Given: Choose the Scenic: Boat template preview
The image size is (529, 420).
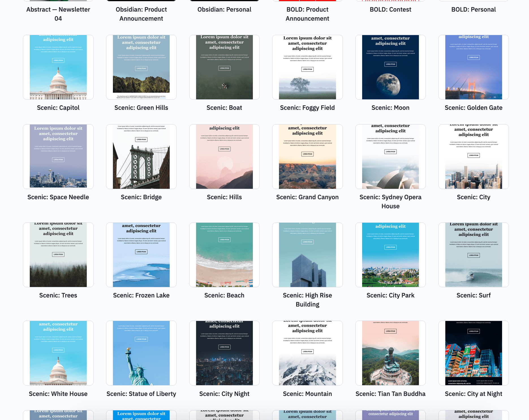Looking at the screenshot, I should coord(224,67).
